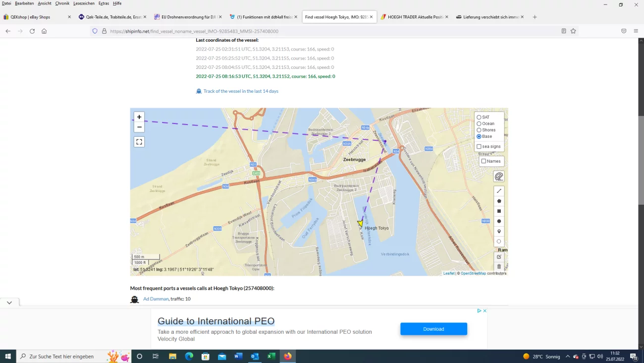This screenshot has width=644, height=363.
Task: Select the Ocean map layer
Action: point(479,124)
